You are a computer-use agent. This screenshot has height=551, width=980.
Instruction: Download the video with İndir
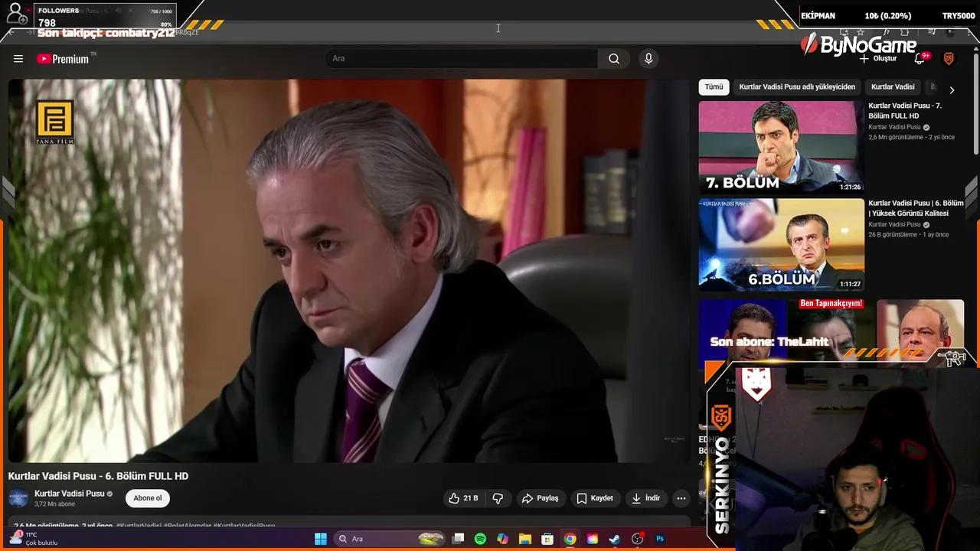(645, 498)
